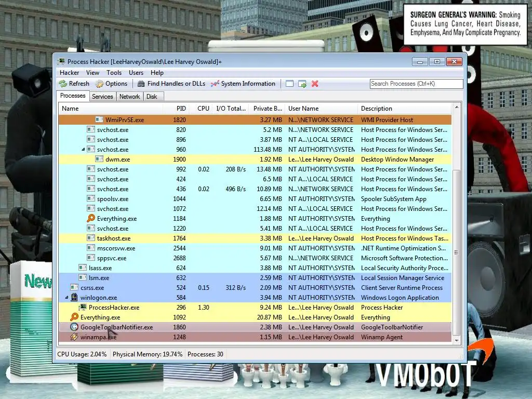Click the taskhost.exe process icon
This screenshot has width=532, height=399.
(x=90, y=238)
